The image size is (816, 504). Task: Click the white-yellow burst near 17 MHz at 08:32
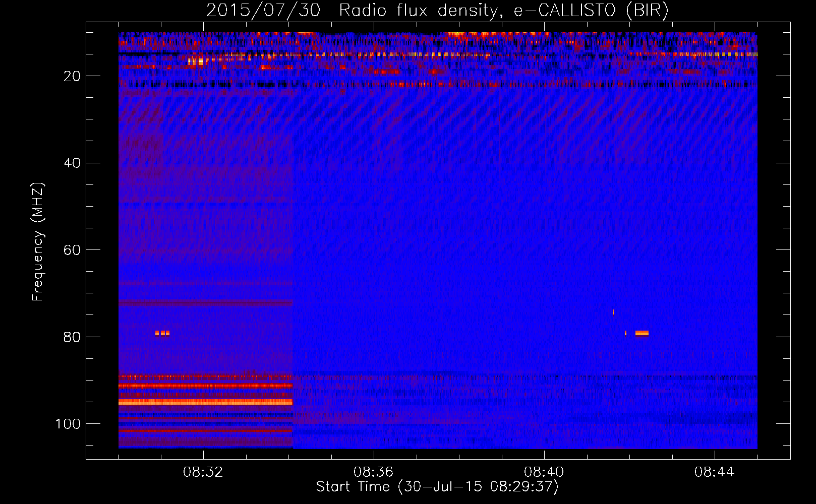pos(197,62)
